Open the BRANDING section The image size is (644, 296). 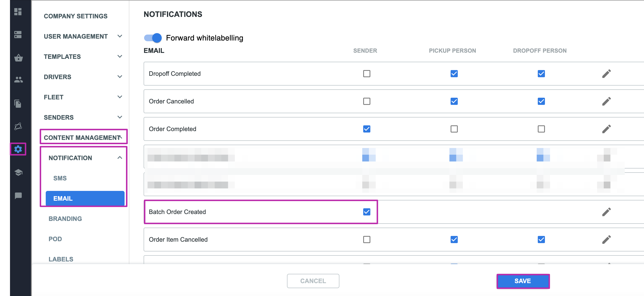tap(65, 219)
